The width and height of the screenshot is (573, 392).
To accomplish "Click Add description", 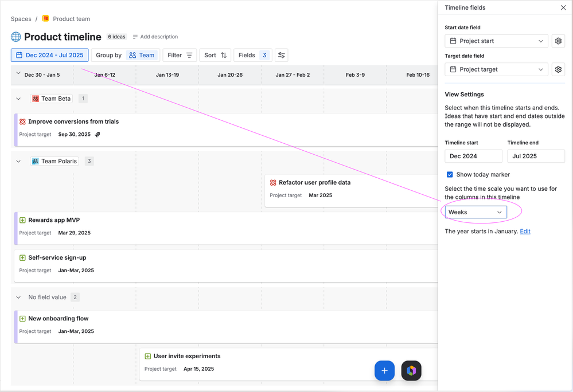I will tap(159, 37).
